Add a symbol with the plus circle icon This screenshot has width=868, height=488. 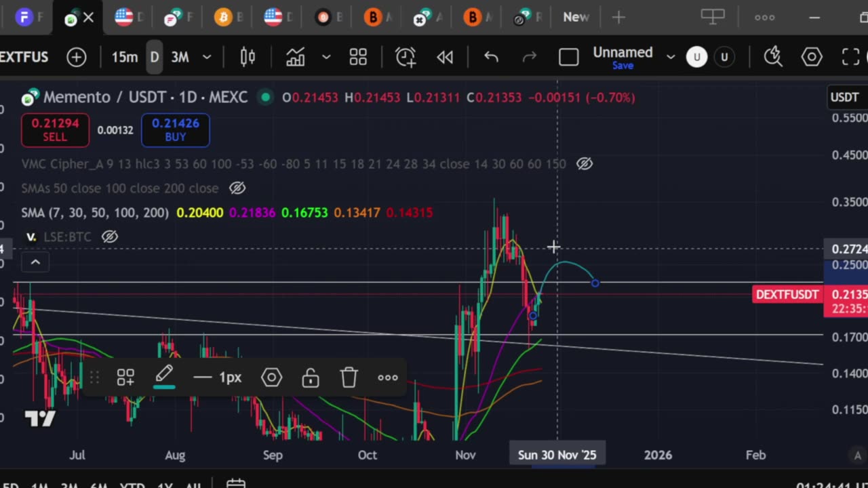pyautogui.click(x=77, y=58)
